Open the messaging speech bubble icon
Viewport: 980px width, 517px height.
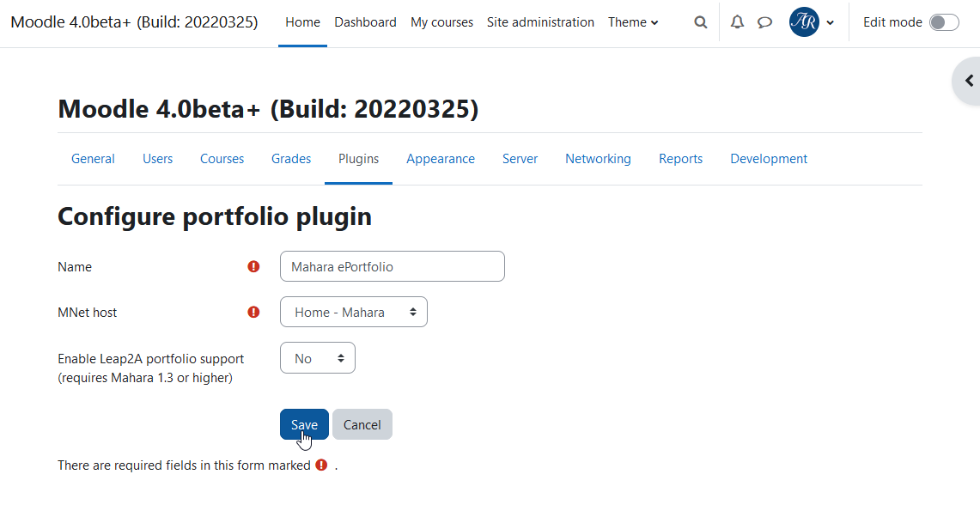(x=765, y=22)
